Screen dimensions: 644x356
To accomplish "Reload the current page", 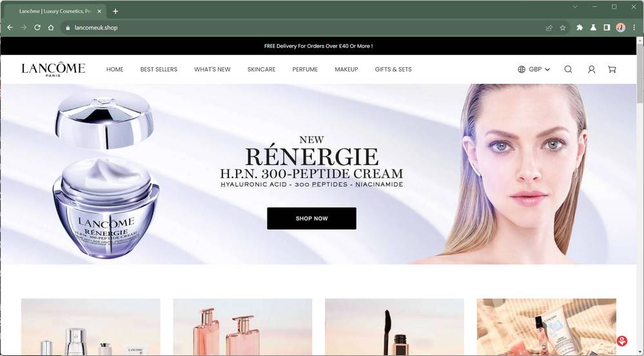I will pyautogui.click(x=37, y=28).
